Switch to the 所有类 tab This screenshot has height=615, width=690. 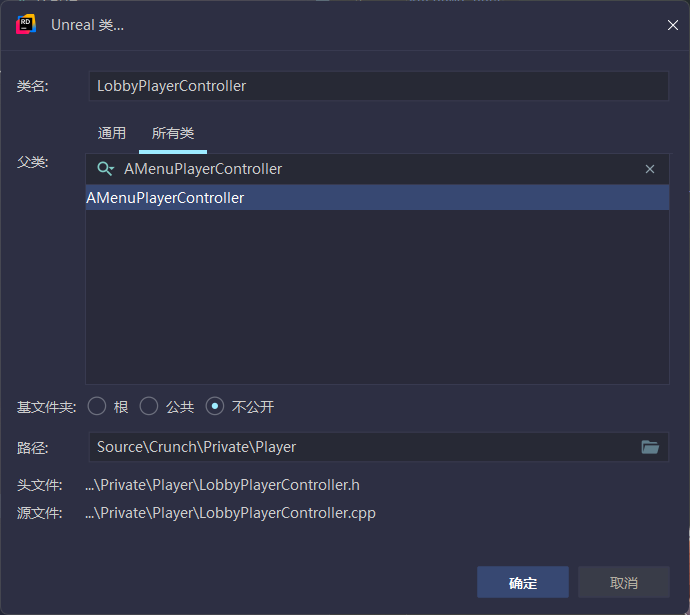(173, 133)
